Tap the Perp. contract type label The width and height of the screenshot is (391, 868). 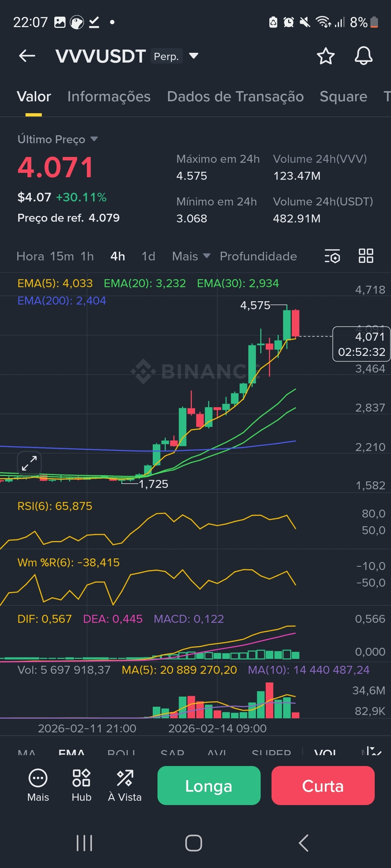click(166, 56)
